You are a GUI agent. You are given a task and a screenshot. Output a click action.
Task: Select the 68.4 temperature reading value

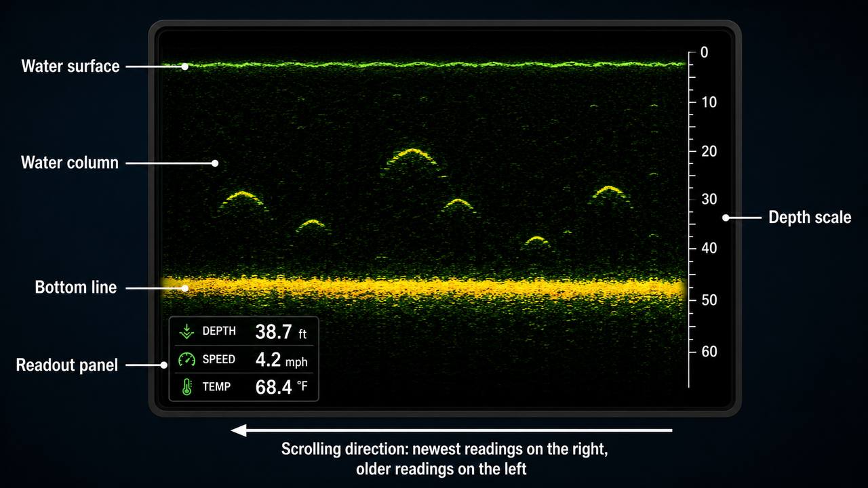coord(273,387)
